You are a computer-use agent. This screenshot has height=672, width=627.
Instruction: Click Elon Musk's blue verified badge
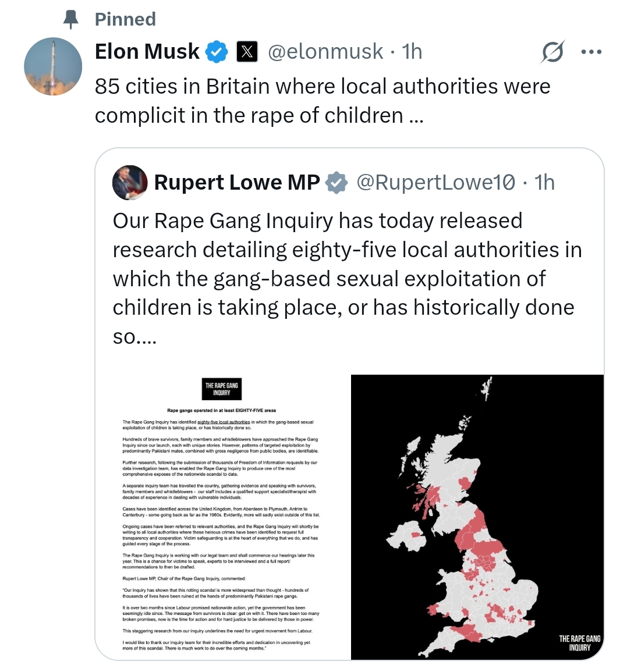(x=217, y=52)
